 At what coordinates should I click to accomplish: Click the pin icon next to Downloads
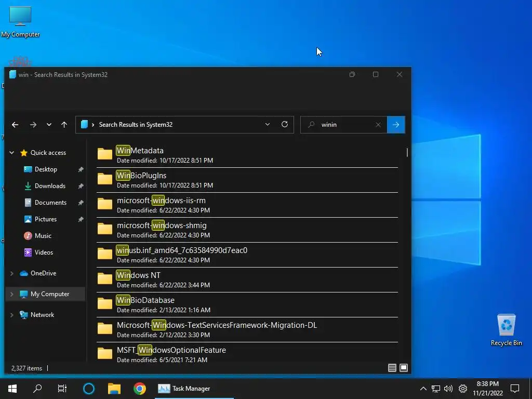pos(81,186)
